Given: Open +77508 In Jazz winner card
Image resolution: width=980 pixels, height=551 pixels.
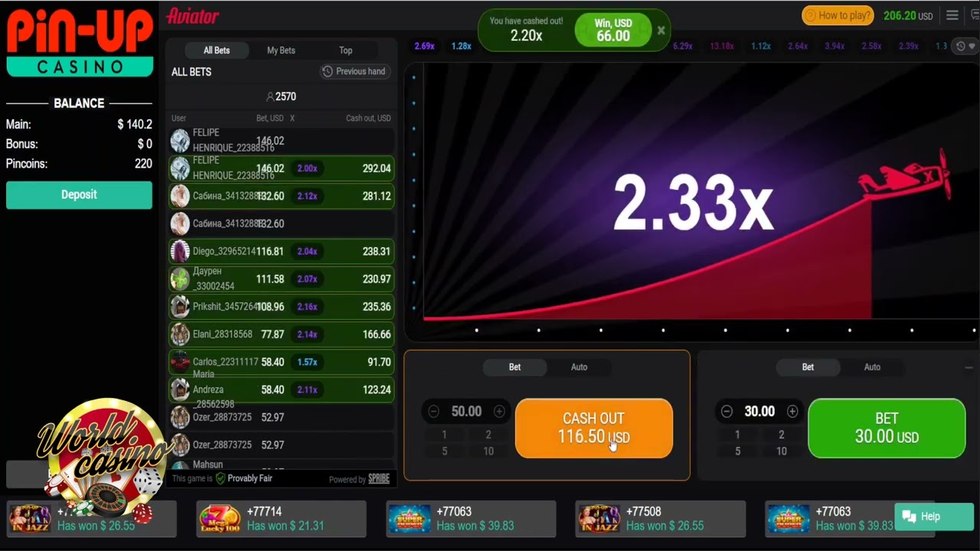Looking at the screenshot, I should click(661, 519).
